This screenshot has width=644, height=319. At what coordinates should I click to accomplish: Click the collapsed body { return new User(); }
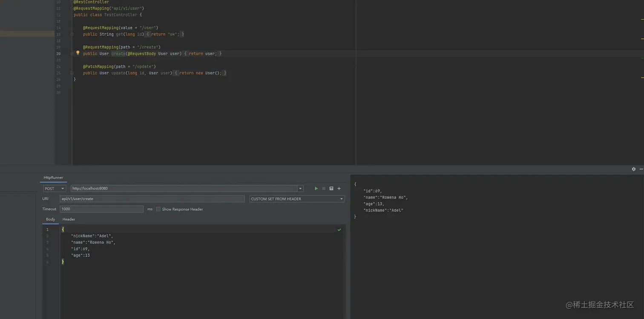click(201, 73)
